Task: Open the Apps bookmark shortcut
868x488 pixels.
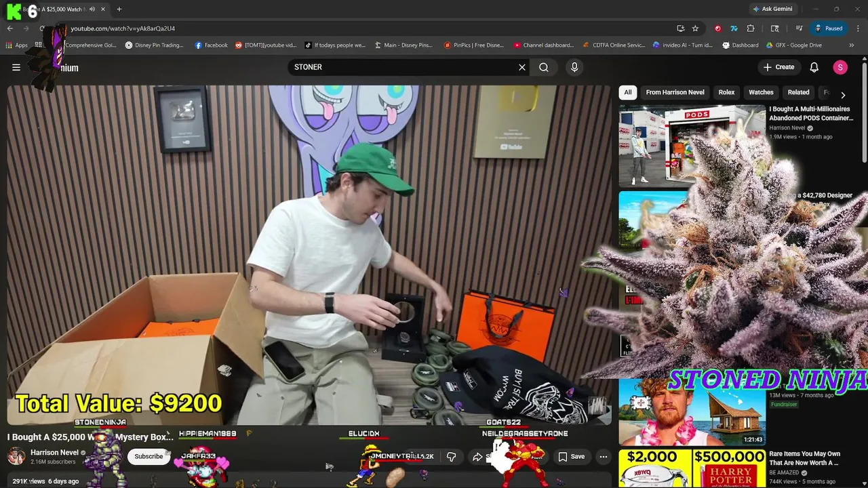Action: [x=17, y=45]
